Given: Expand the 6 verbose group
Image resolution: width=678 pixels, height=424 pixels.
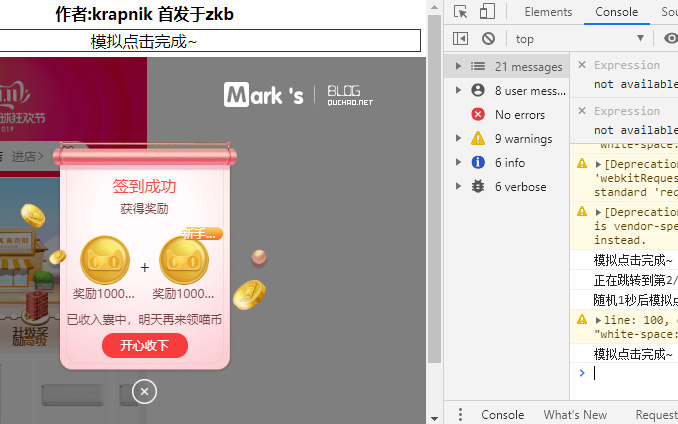Looking at the screenshot, I should click(x=458, y=186).
